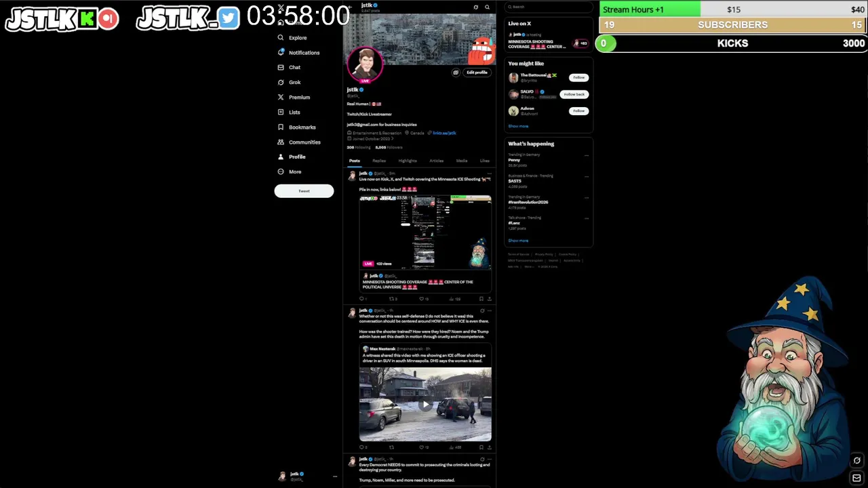Viewport: 868px width, 488px height.
Task: Switch to the Replies tab
Action: coord(379,161)
